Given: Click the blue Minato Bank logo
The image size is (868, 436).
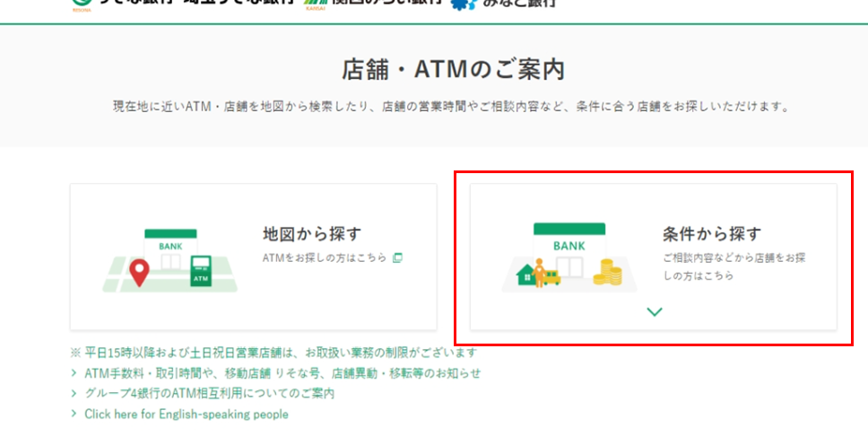Looking at the screenshot, I should pos(464,4).
